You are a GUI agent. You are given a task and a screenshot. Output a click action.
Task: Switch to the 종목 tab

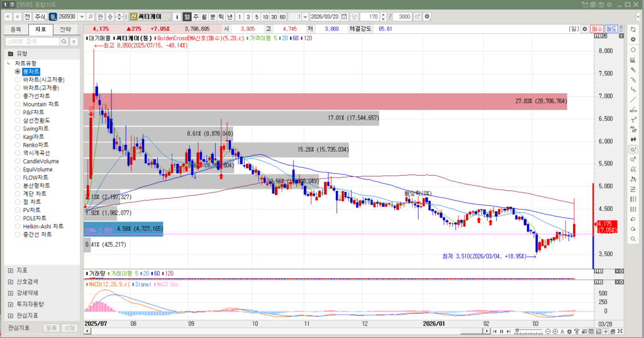(16, 29)
